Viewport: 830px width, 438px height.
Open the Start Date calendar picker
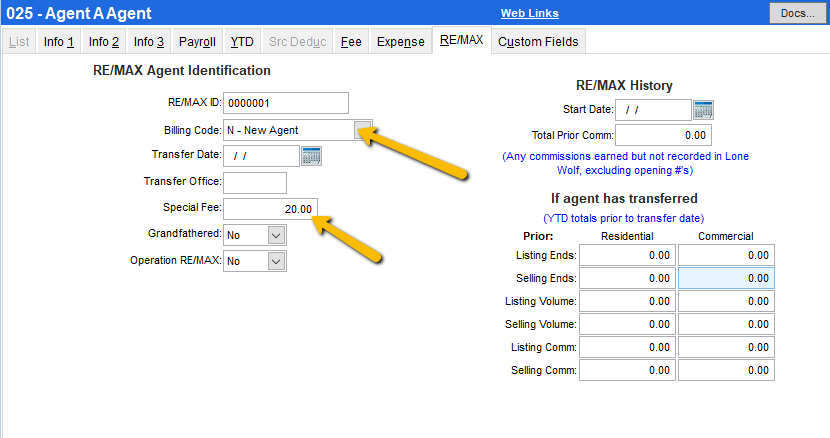point(703,110)
